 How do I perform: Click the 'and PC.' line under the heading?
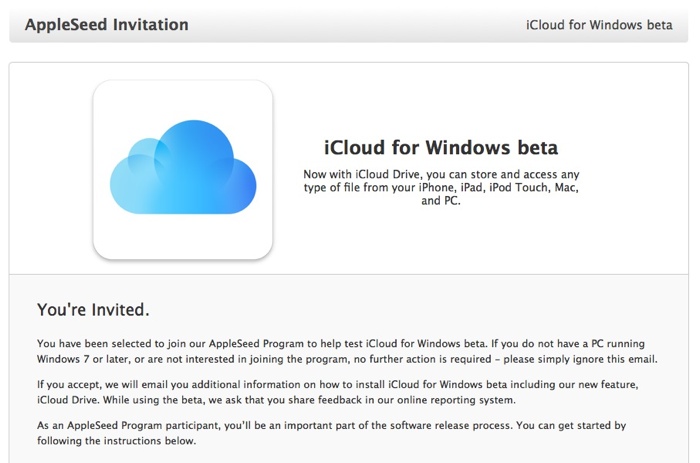(x=441, y=201)
